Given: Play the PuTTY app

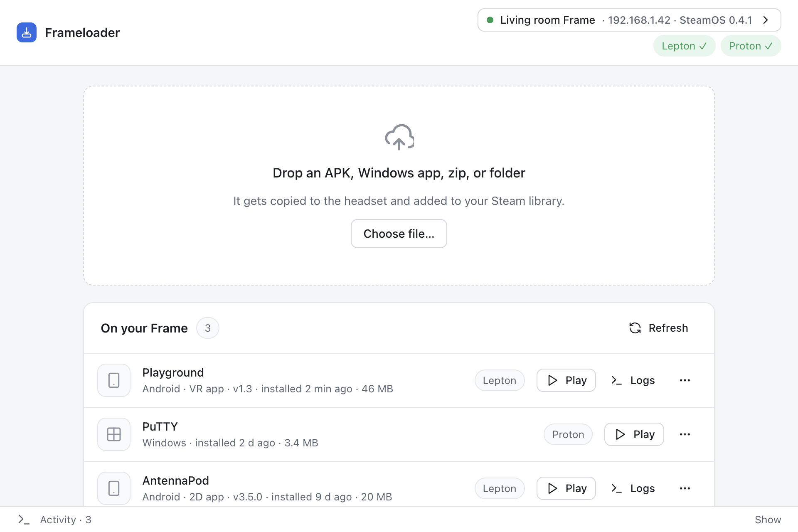Looking at the screenshot, I should [x=634, y=434].
